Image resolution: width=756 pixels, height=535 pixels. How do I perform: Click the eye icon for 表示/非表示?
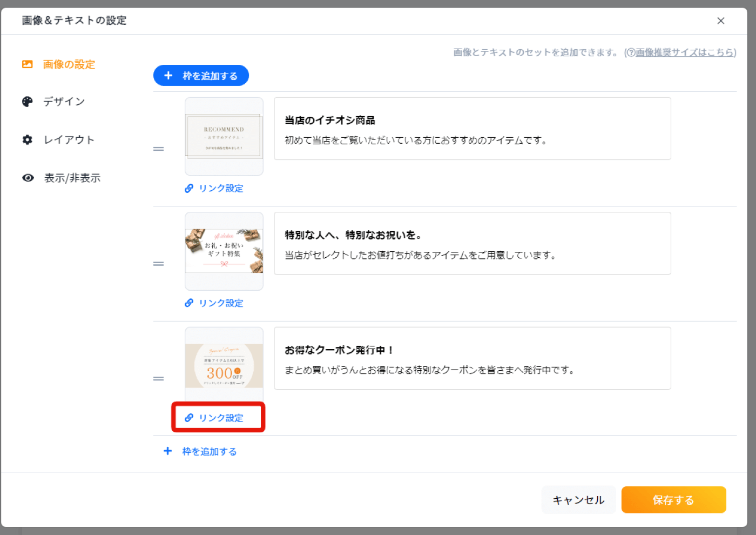click(28, 178)
